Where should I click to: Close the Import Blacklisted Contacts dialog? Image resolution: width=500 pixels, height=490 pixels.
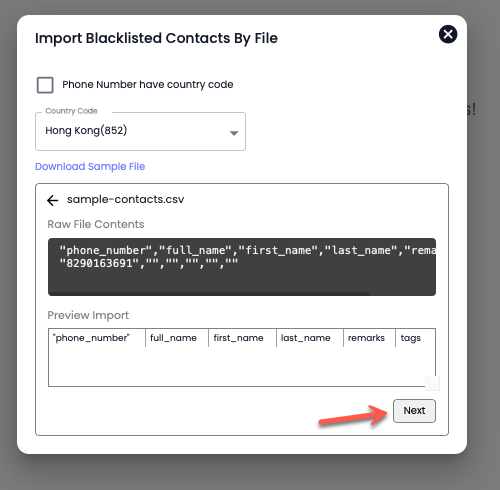coord(448,34)
